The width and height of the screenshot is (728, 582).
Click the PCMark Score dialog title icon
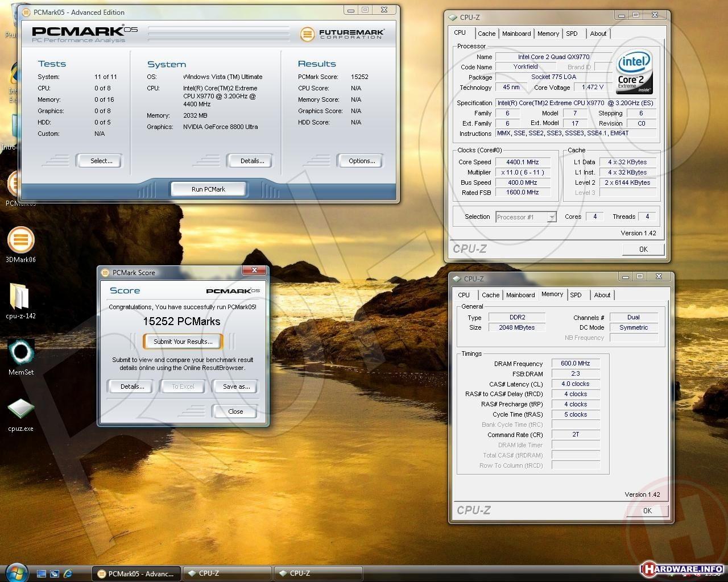105,272
